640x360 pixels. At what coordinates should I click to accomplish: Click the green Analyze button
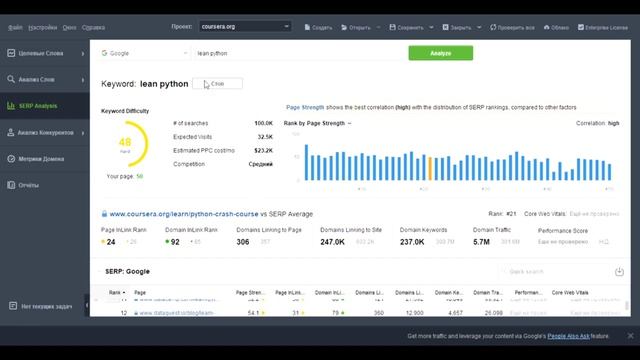[x=441, y=53]
